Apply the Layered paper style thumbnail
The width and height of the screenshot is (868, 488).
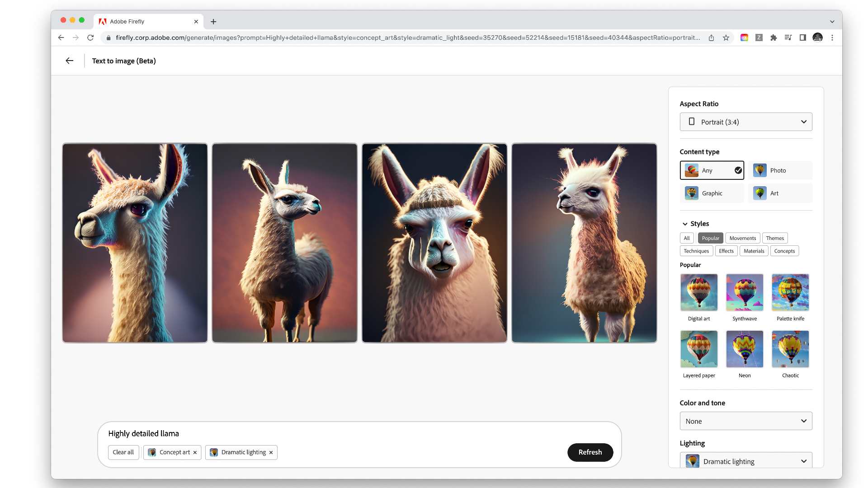tap(699, 349)
